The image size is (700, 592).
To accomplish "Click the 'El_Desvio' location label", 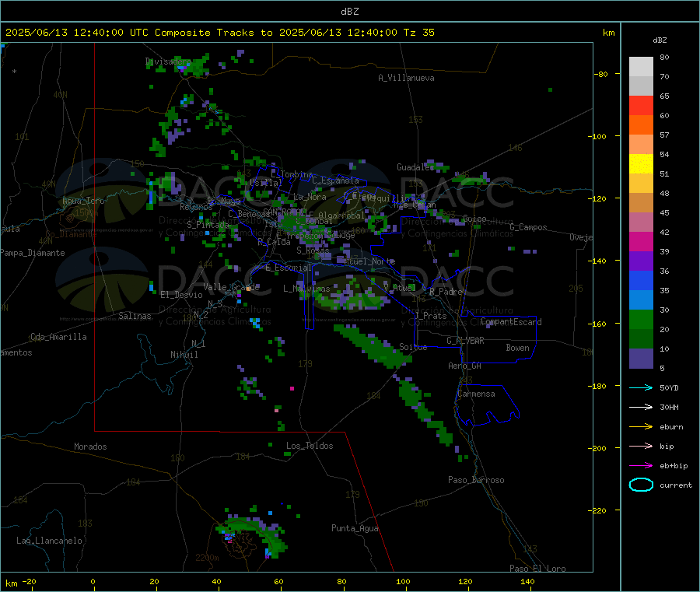I will pos(181,295).
